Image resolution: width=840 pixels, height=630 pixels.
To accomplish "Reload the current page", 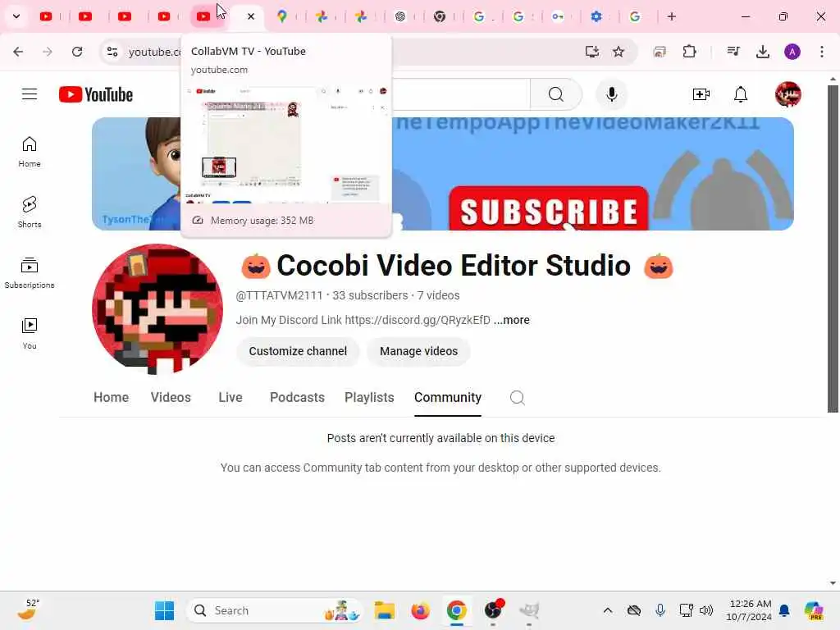I will (x=77, y=52).
